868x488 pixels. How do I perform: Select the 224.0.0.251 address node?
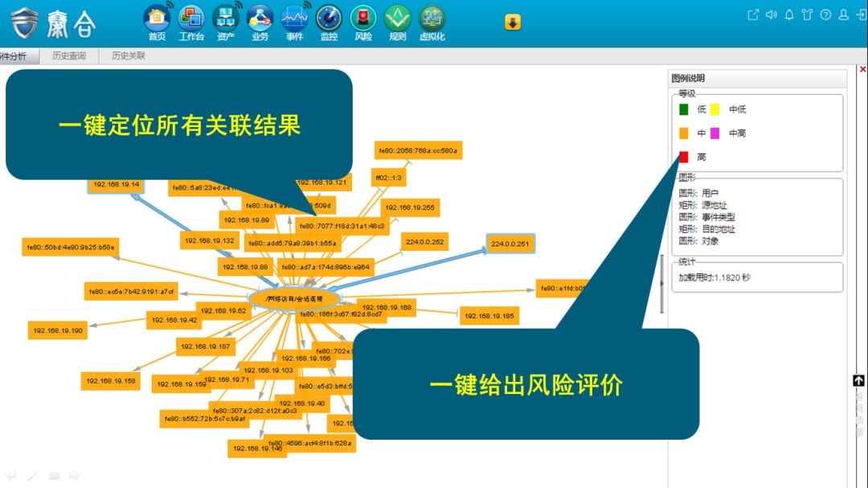[x=511, y=244]
